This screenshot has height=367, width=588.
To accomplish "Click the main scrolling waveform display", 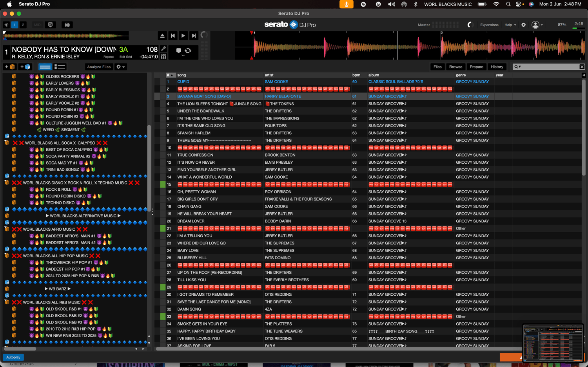I will pos(410,45).
